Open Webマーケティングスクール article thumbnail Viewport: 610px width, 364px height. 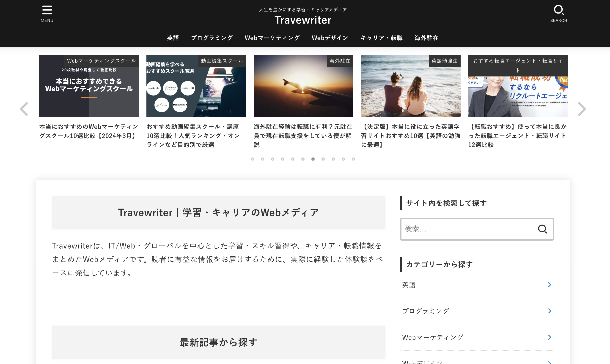point(89,86)
